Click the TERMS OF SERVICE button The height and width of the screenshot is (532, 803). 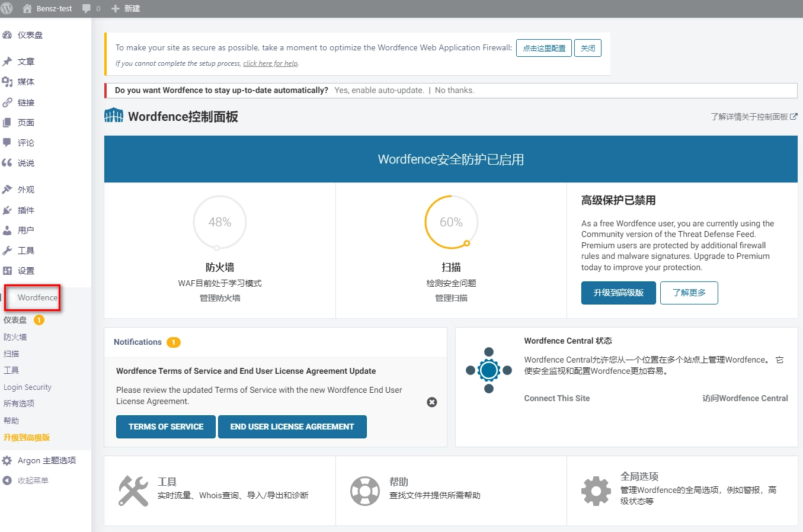click(166, 427)
